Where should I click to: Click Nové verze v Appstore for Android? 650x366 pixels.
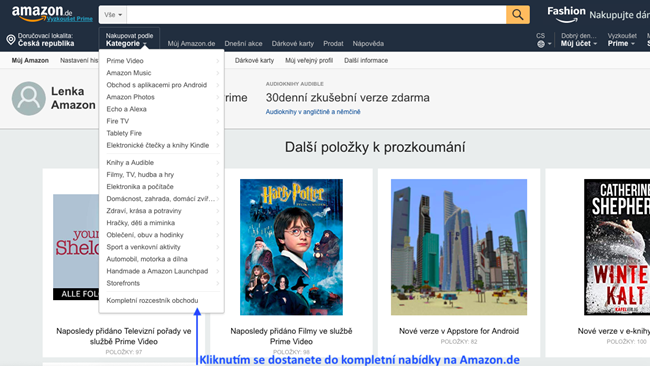point(459,331)
